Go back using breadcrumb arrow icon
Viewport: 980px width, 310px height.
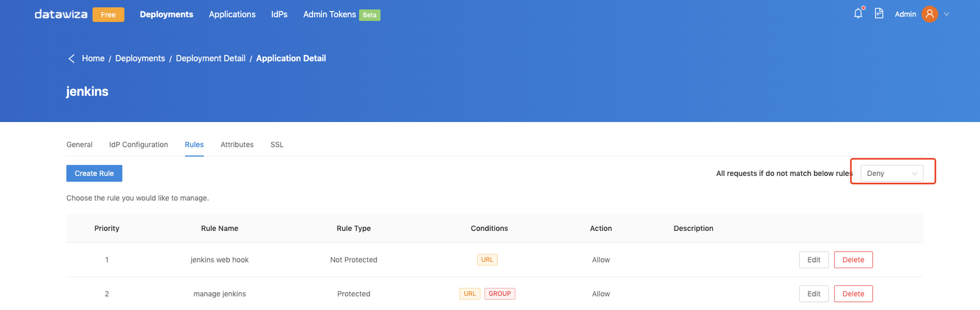click(72, 58)
